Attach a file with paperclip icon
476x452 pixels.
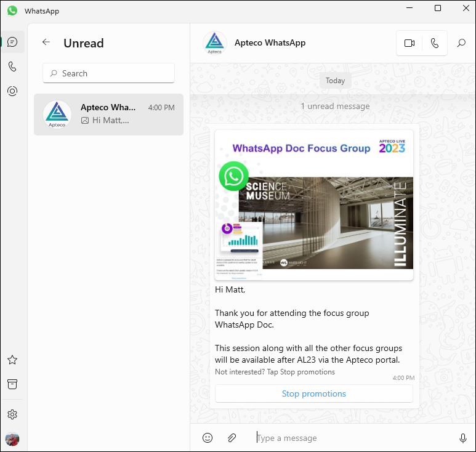click(x=232, y=438)
